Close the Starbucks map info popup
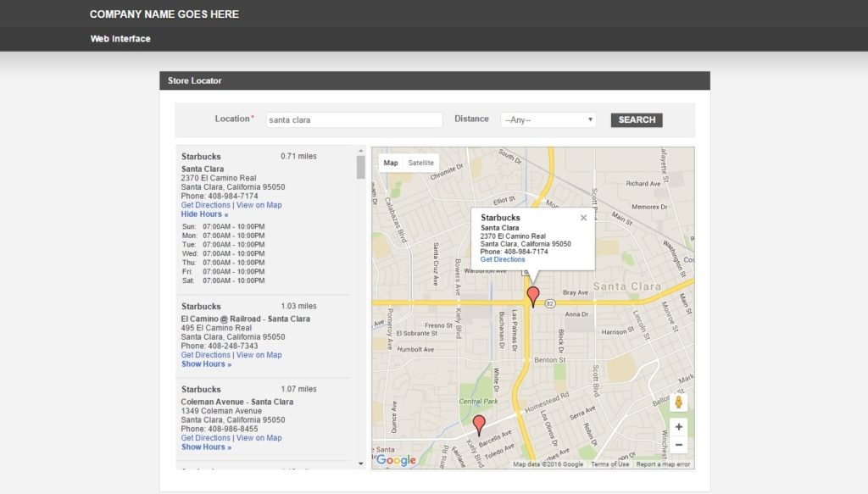868x494 pixels. pos(583,218)
